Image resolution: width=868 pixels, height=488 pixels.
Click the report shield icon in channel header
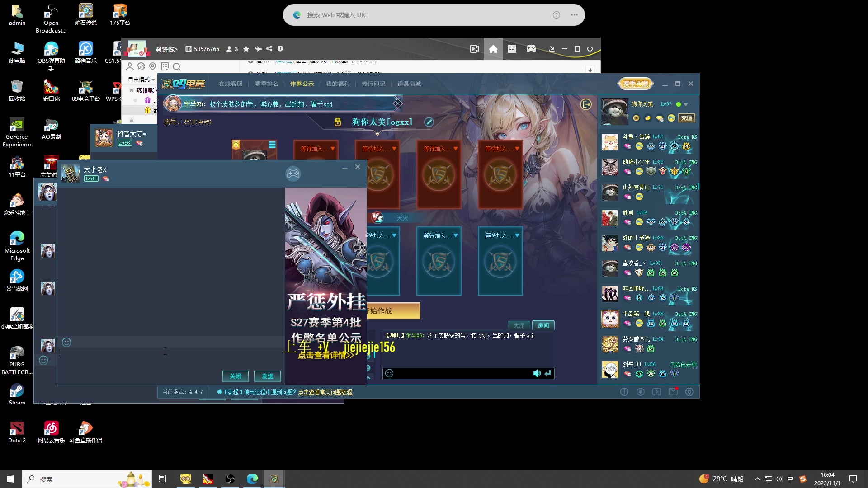[280, 49]
